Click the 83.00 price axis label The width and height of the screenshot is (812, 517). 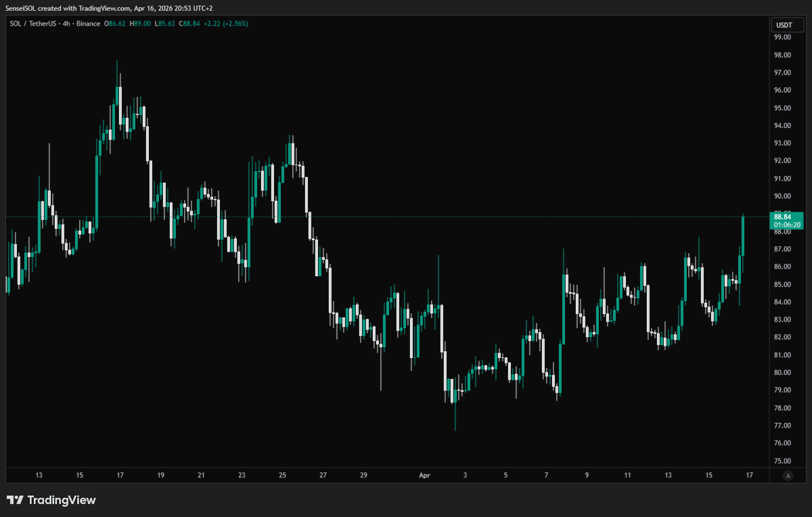click(783, 319)
